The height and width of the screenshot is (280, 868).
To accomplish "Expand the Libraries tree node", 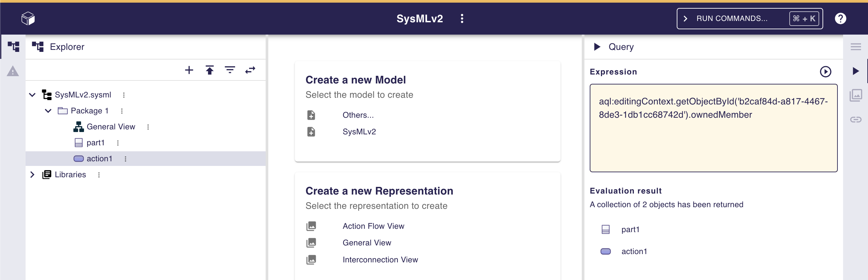I will point(32,175).
